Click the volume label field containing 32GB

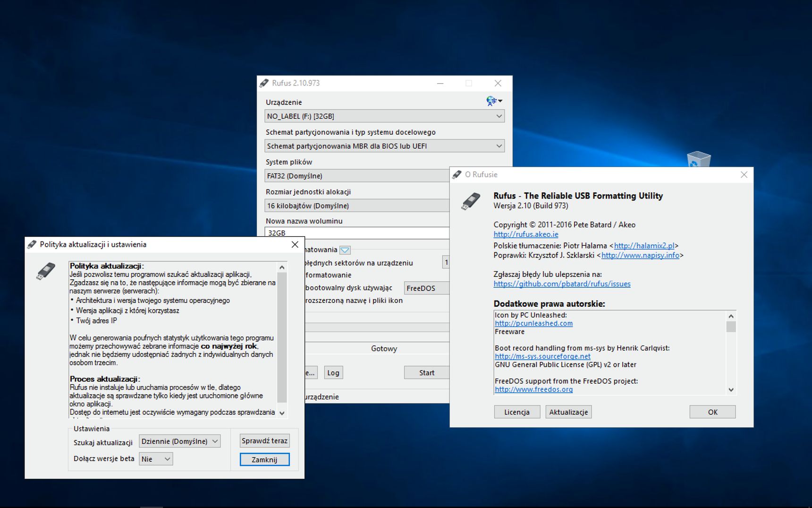click(357, 233)
